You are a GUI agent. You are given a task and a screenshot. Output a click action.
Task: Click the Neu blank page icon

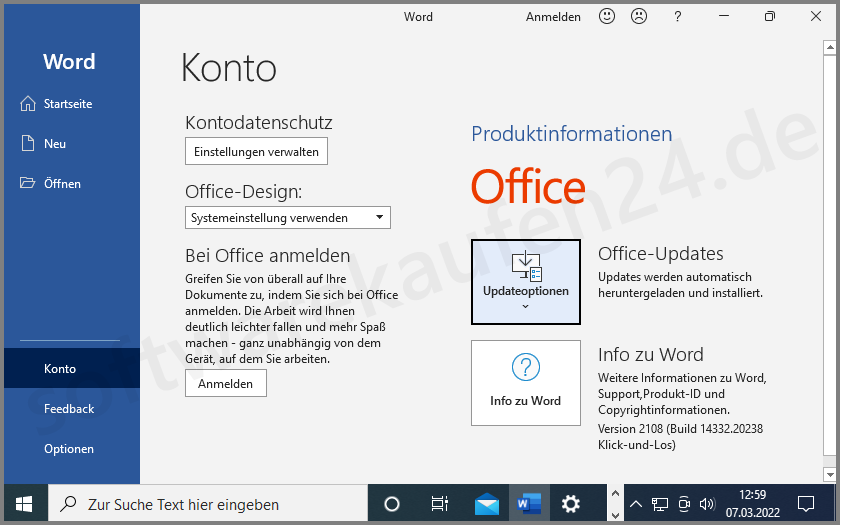[27, 143]
